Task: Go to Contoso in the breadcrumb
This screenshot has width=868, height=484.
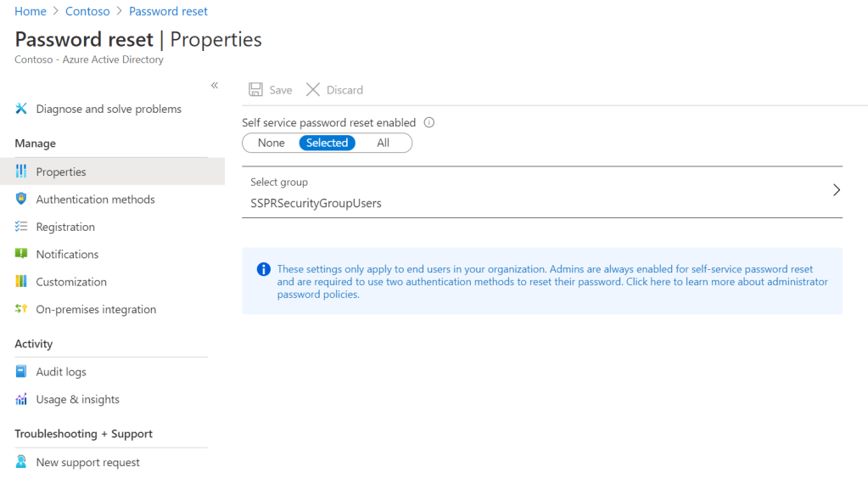Action: coord(87,11)
